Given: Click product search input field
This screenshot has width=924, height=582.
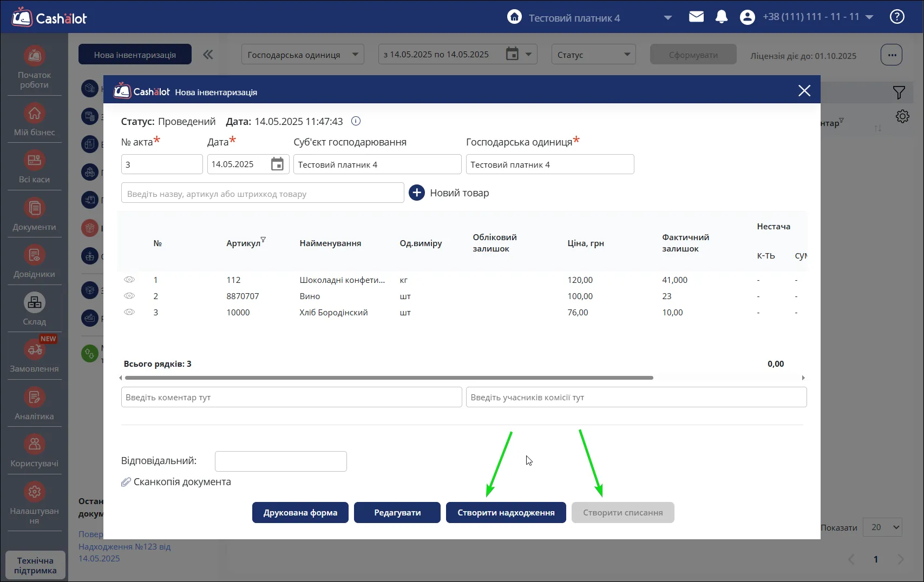Looking at the screenshot, I should click(x=263, y=193).
